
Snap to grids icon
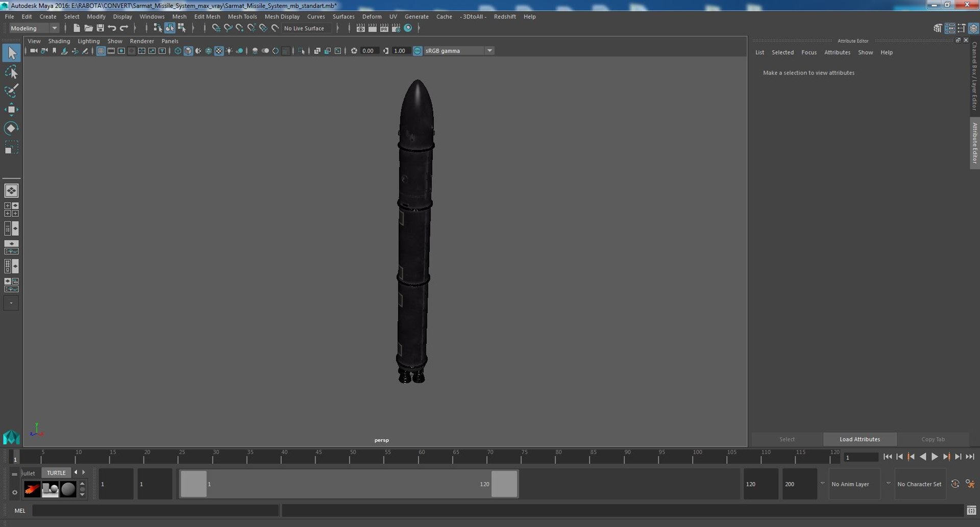pyautogui.click(x=216, y=28)
